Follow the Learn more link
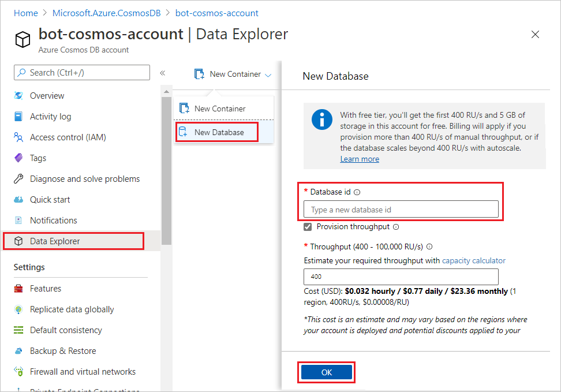 click(360, 159)
